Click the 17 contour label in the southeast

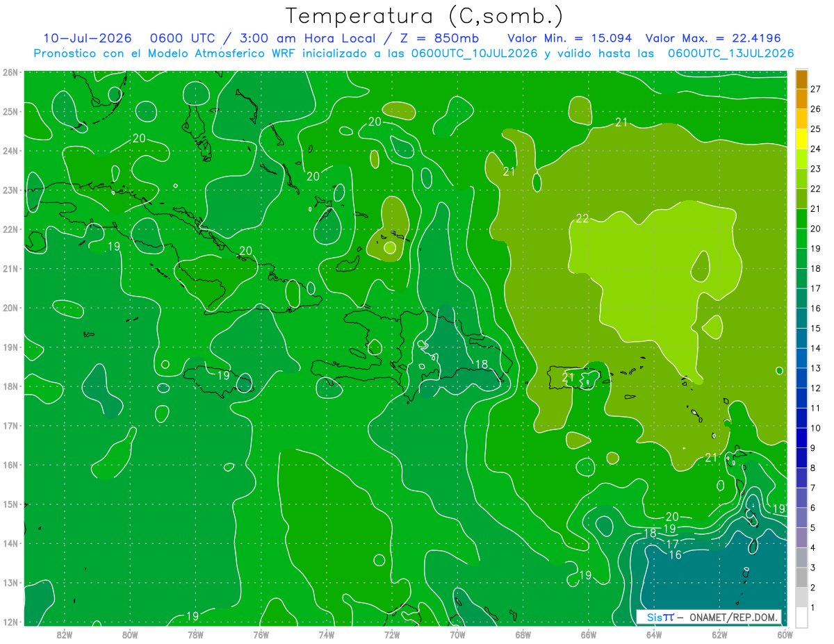click(x=672, y=544)
